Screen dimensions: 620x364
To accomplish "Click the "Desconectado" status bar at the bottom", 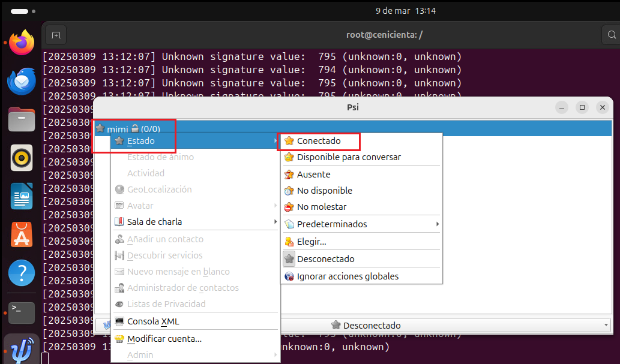I will coord(372,324).
